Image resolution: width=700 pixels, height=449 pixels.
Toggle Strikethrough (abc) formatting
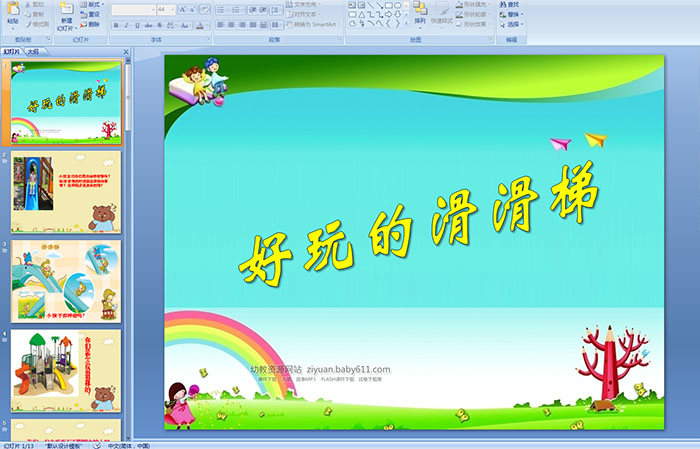pyautogui.click(x=148, y=25)
